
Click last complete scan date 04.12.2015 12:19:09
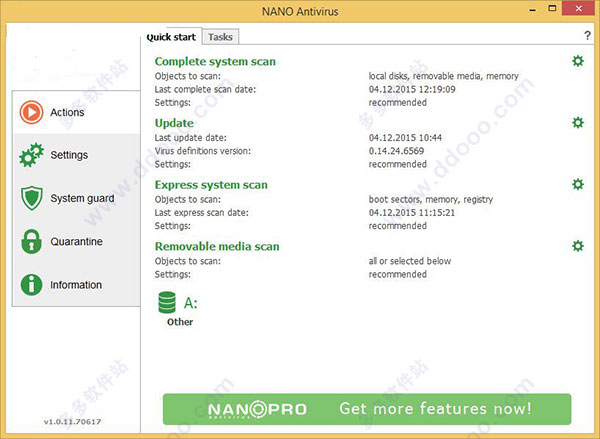412,89
